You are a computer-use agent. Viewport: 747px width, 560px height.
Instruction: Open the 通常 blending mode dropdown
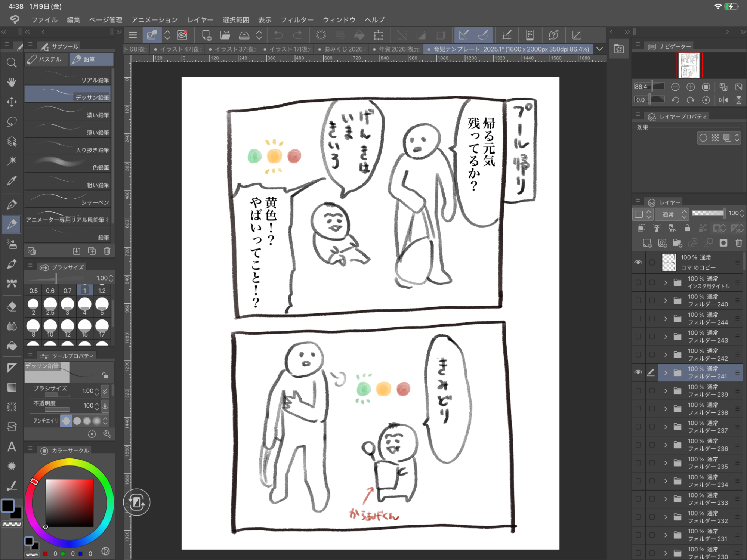coord(673,214)
